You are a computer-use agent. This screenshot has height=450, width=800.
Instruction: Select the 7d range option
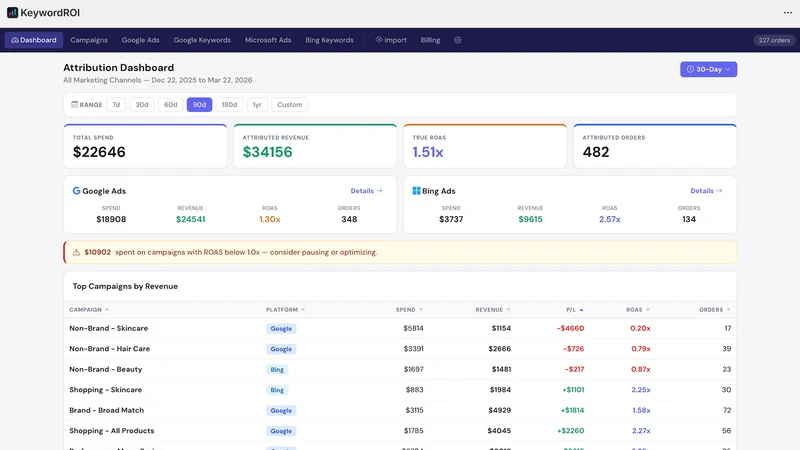pos(116,105)
